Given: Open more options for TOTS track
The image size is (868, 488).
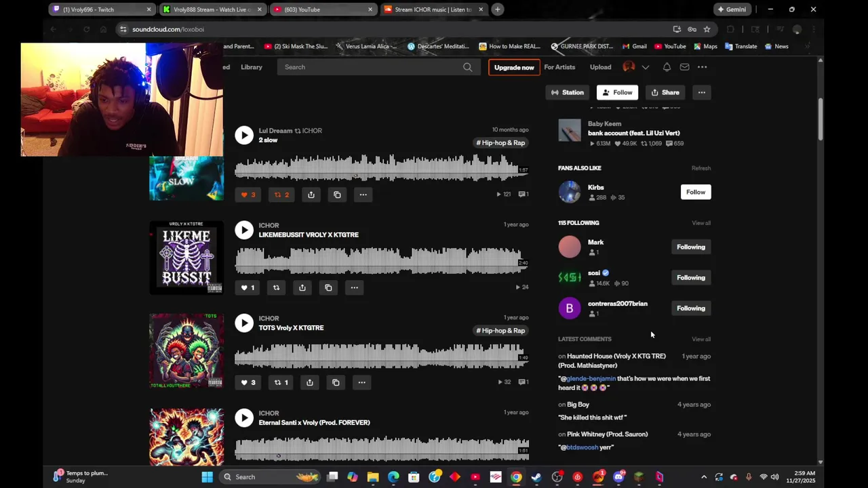Looking at the screenshot, I should click(361, 382).
